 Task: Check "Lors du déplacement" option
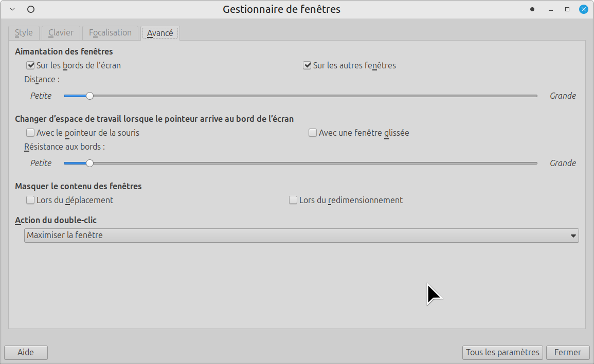30,201
